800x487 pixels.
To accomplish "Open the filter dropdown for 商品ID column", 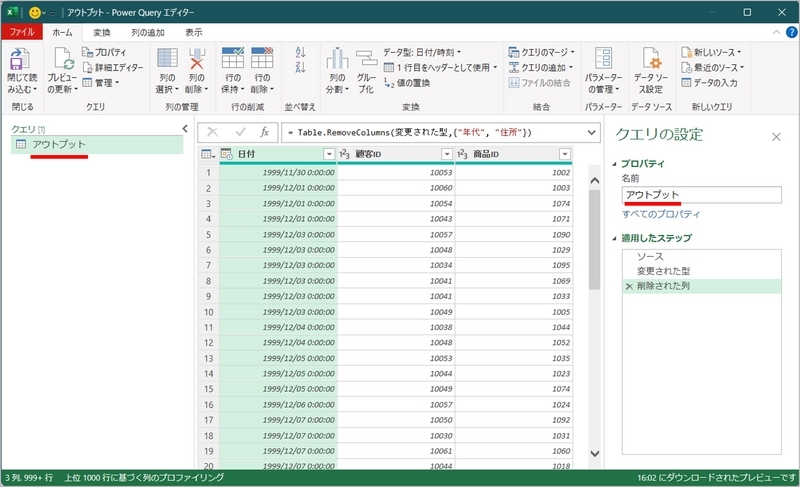I will (x=565, y=154).
